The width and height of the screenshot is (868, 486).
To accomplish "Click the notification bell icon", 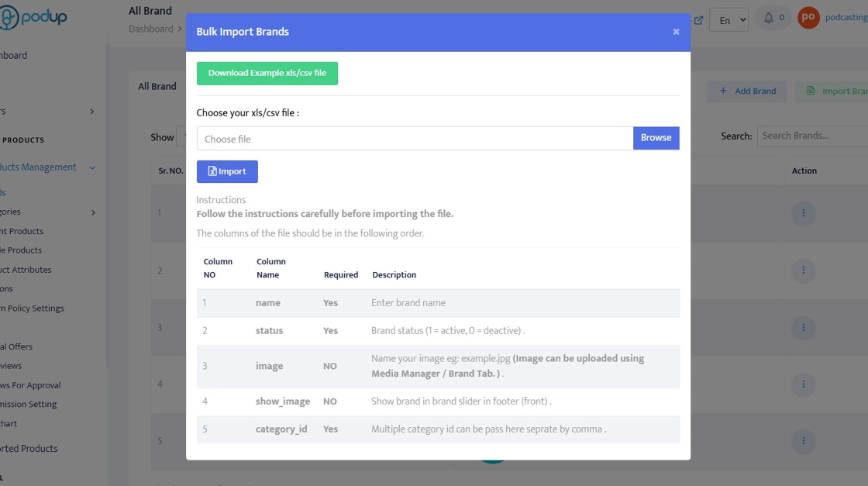I will [769, 18].
